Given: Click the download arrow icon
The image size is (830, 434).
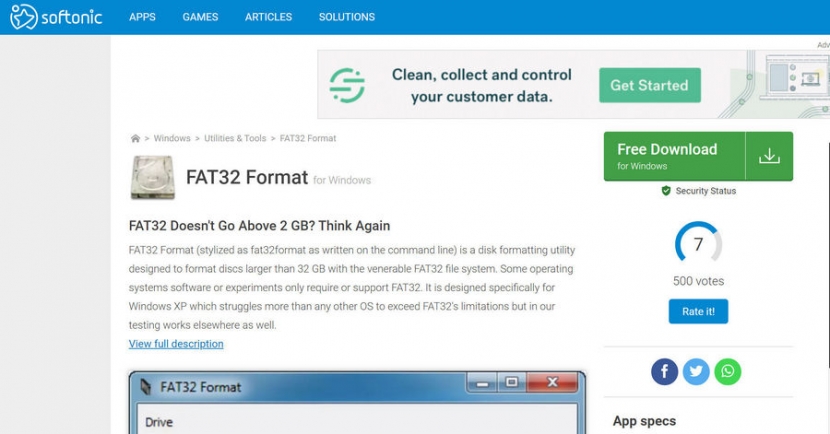Looking at the screenshot, I should (x=768, y=156).
